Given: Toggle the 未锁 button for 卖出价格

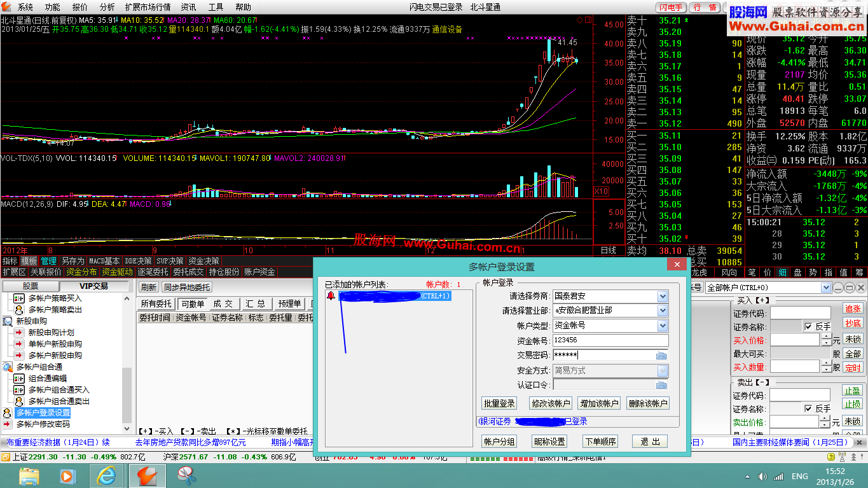Looking at the screenshot, I should point(853,422).
